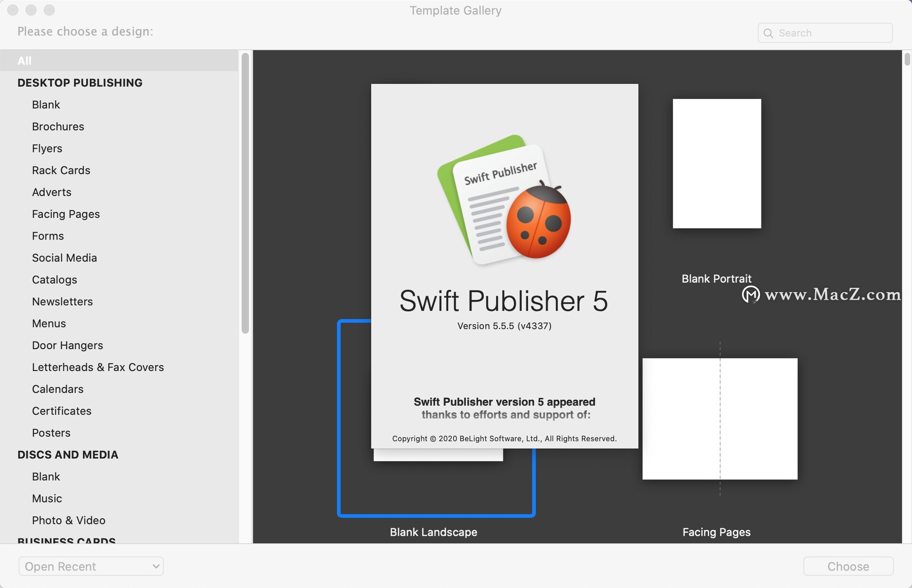Click the Search field icon
This screenshot has width=912, height=588.
coord(767,32)
